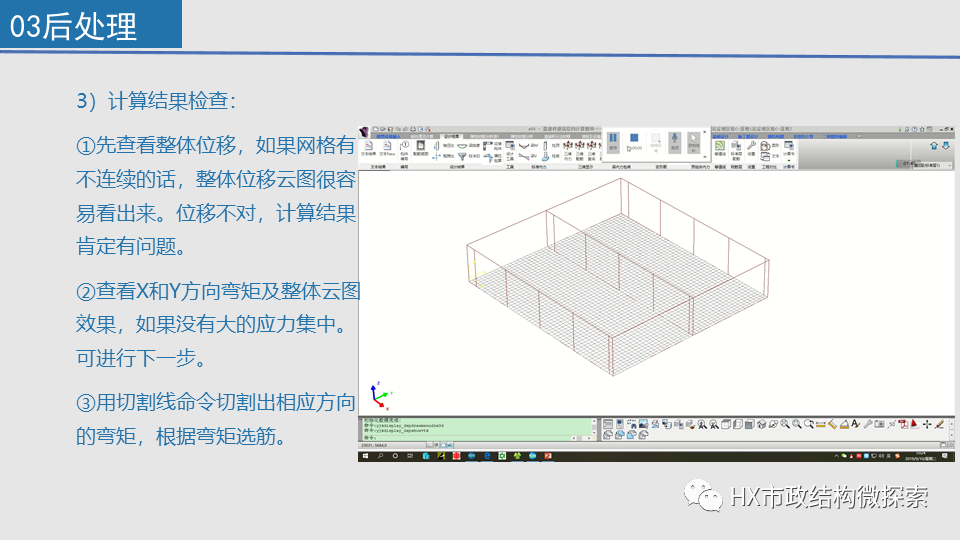This screenshot has height=540, width=960.
Task: Click 选择区域 in the recording panel
Action: (x=656, y=143)
